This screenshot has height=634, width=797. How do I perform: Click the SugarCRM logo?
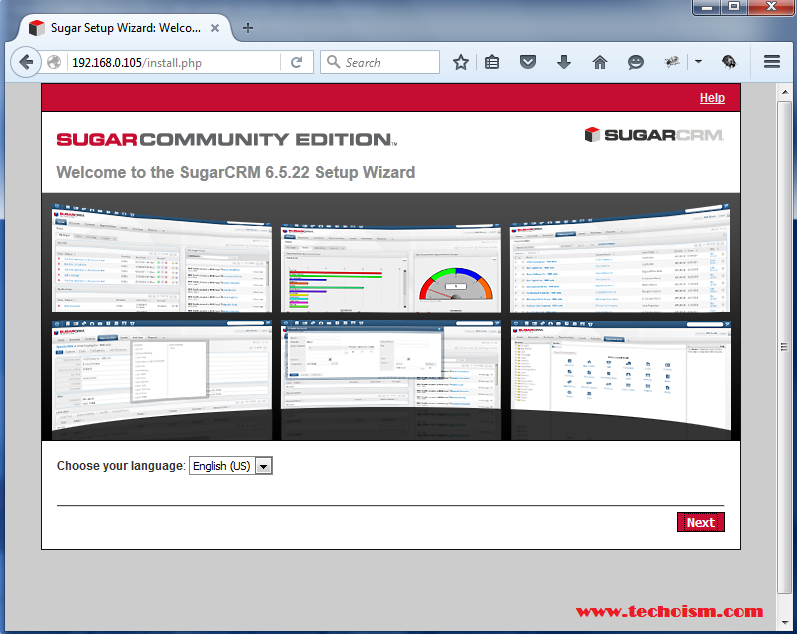coord(654,135)
